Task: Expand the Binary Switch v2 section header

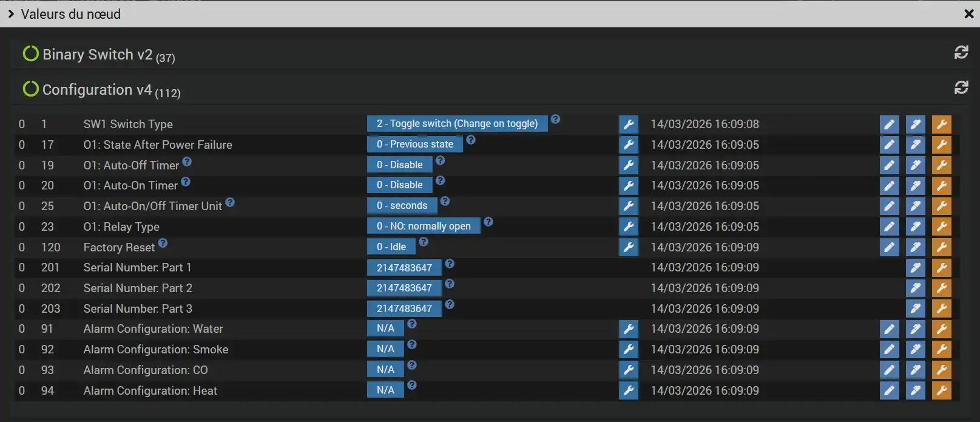Action: click(97, 55)
